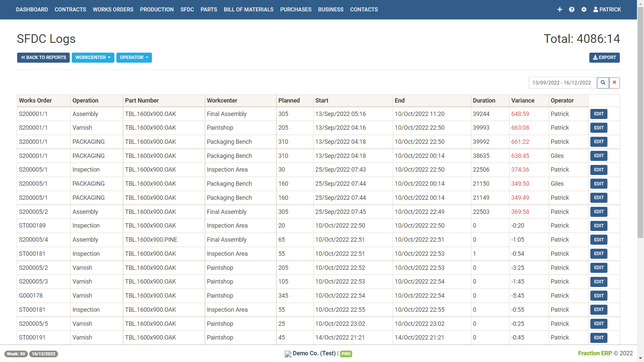Edit the S200001/1 Assembly log row
Viewport: 644px width, 362px height.
599,114
